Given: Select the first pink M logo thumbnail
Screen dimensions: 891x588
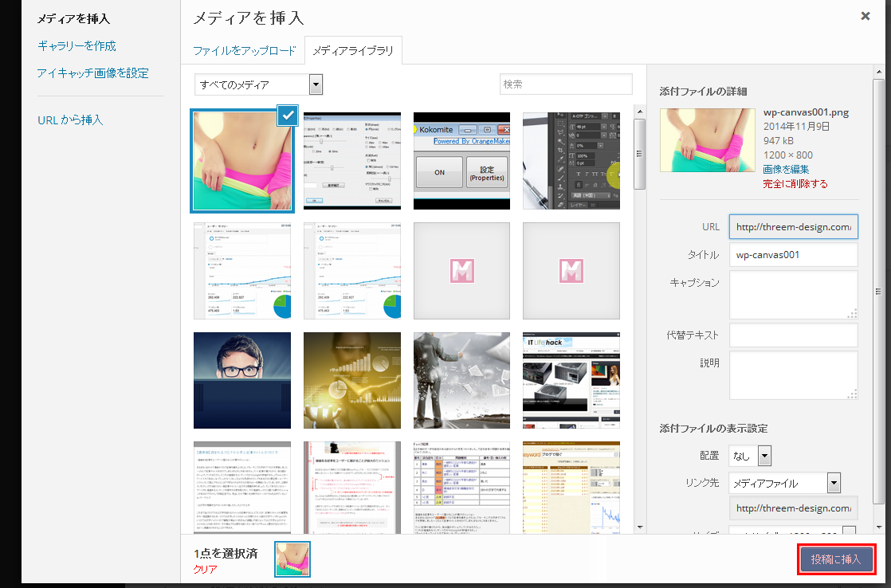Looking at the screenshot, I should [x=461, y=271].
